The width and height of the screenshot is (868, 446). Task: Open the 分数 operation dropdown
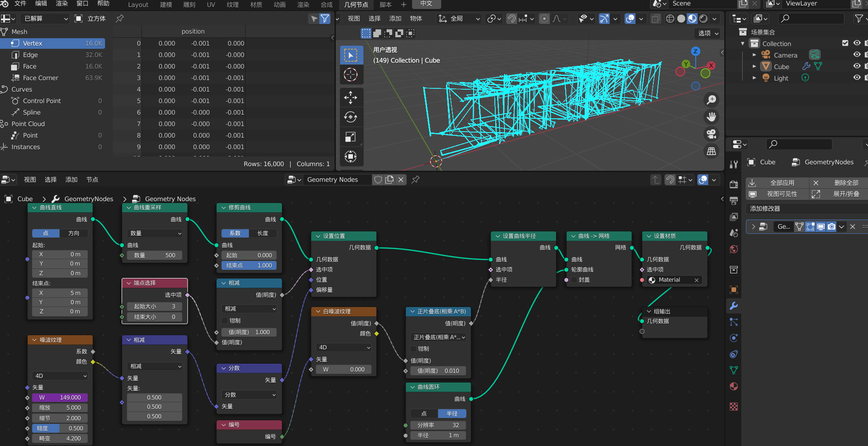pos(249,395)
